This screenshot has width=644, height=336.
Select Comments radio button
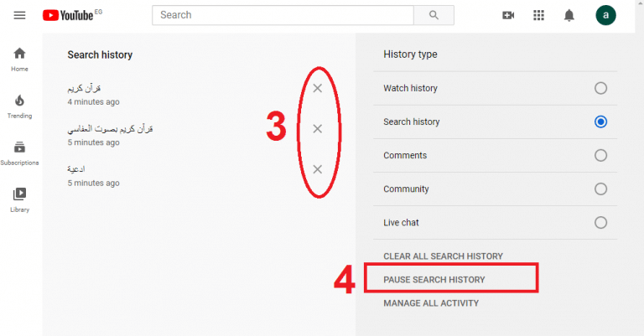click(x=600, y=156)
